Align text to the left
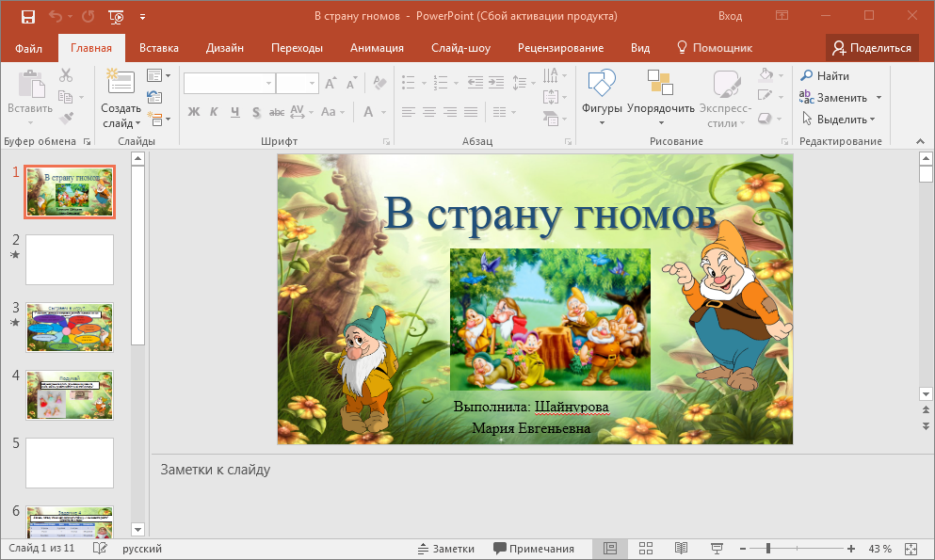935x560 pixels. tap(408, 111)
